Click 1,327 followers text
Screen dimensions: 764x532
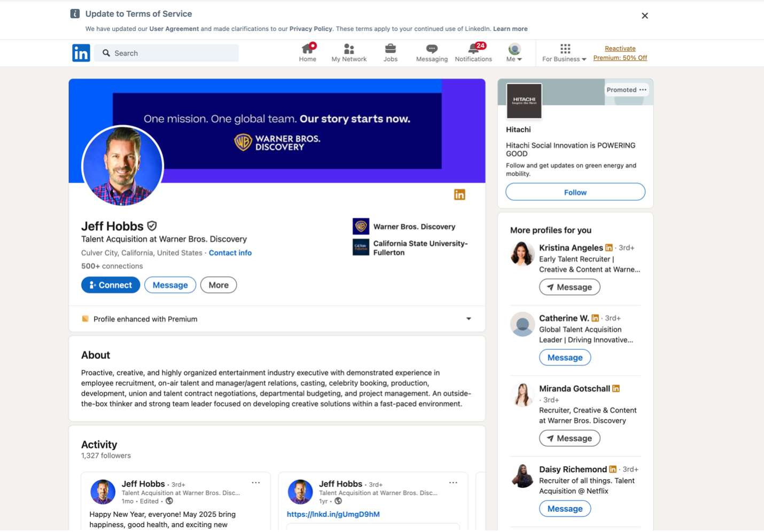106,456
